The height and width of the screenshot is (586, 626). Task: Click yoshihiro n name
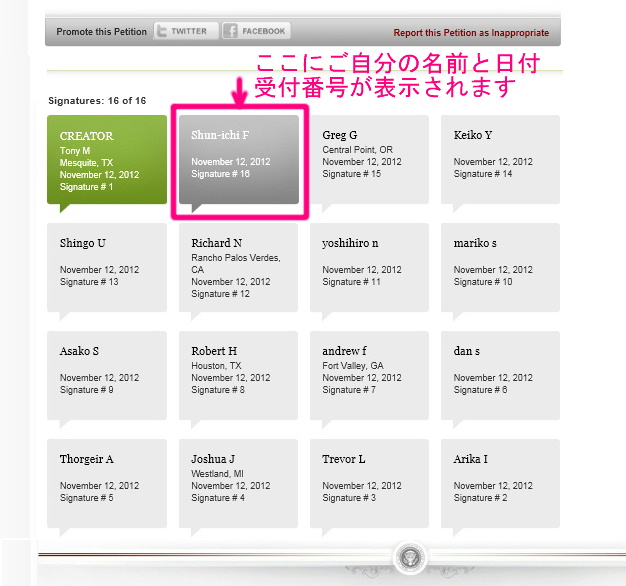(350, 243)
